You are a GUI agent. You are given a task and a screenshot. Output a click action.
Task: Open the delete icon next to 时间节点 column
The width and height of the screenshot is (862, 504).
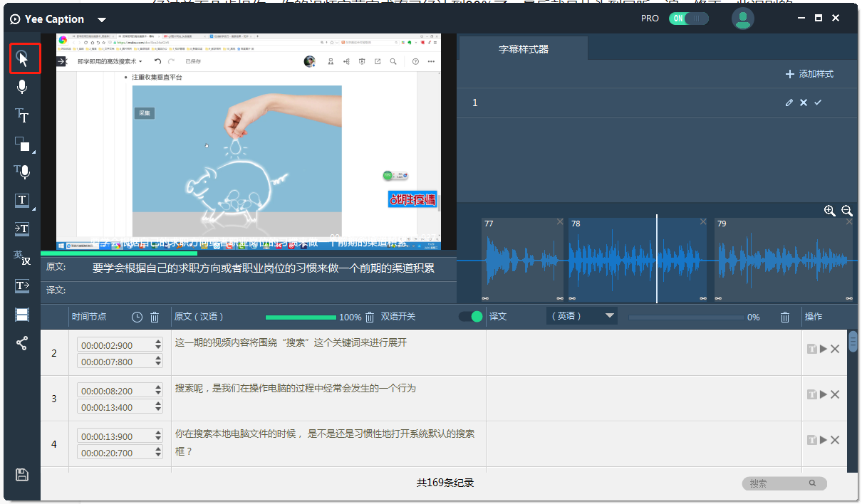click(x=153, y=316)
